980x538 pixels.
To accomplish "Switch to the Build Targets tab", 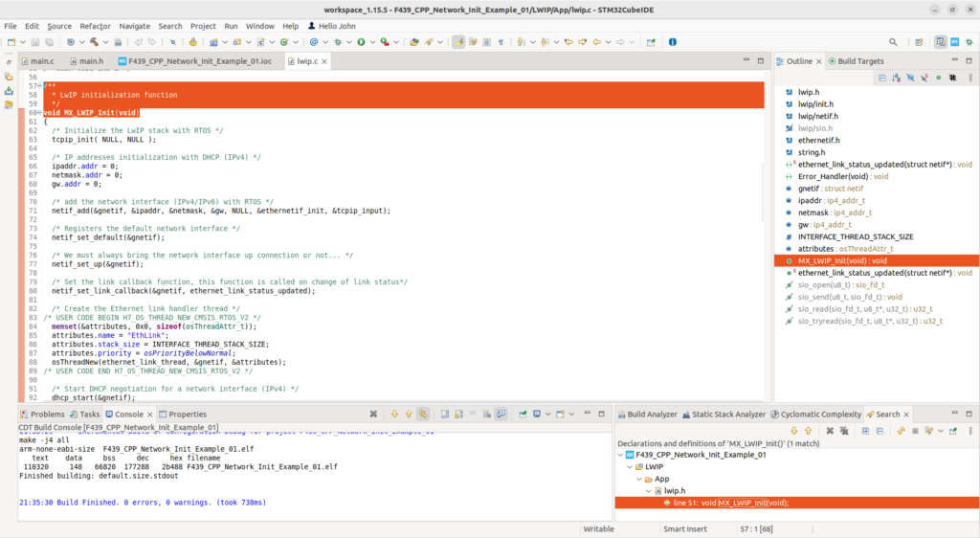I will tap(856, 61).
